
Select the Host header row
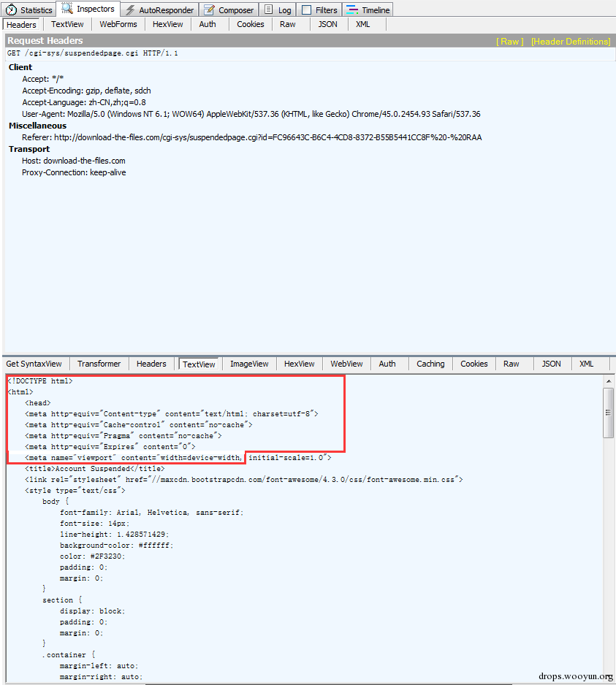tap(74, 161)
